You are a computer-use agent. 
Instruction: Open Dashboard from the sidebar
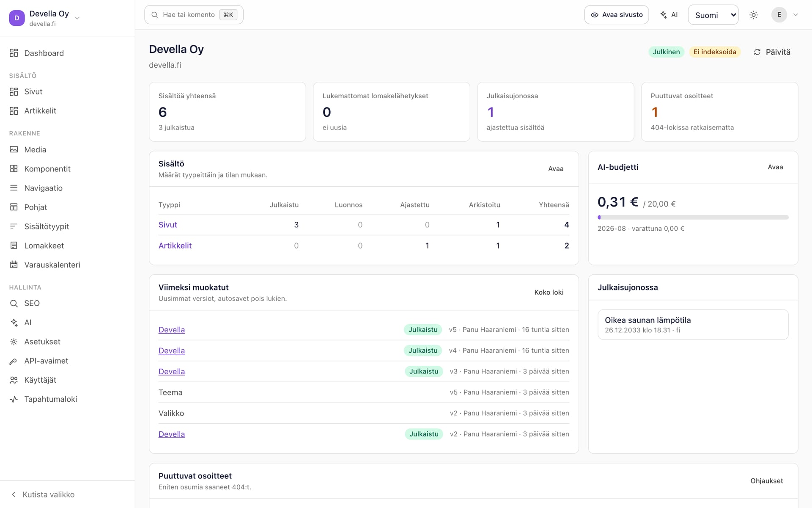(x=68, y=53)
